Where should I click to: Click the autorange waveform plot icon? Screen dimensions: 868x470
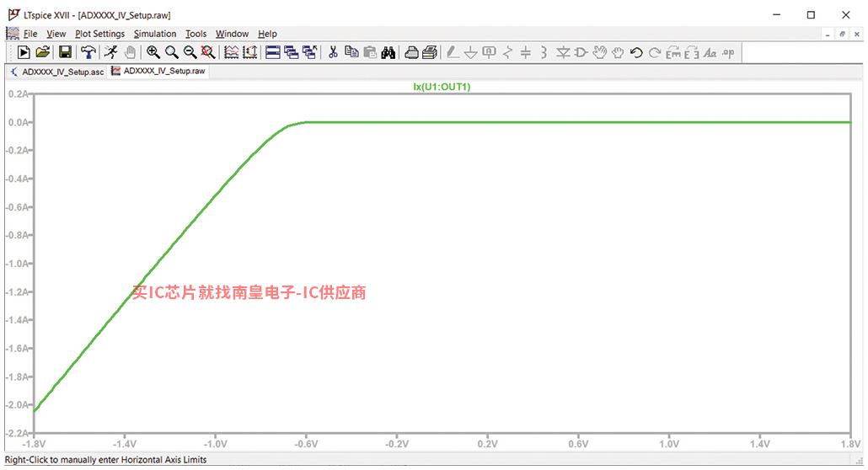[232, 52]
